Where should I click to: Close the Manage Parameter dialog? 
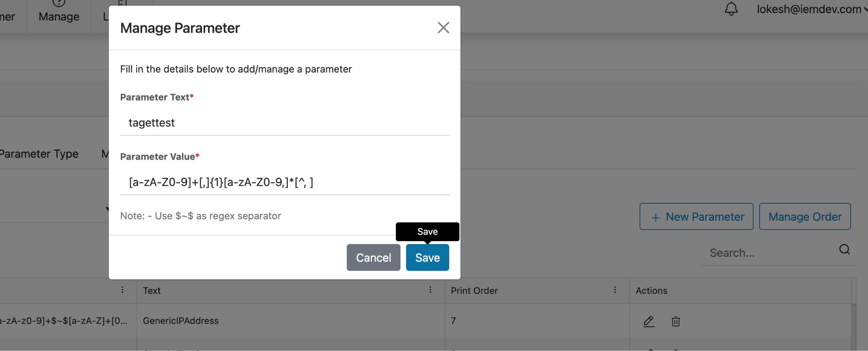coord(443,28)
